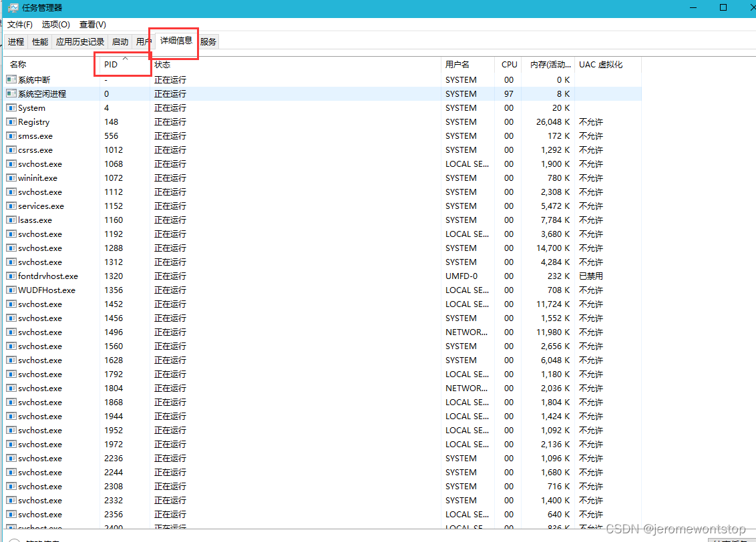Select the WUDFHost.exe process icon
Viewport: 756px width, 542px height.
[x=10, y=290]
